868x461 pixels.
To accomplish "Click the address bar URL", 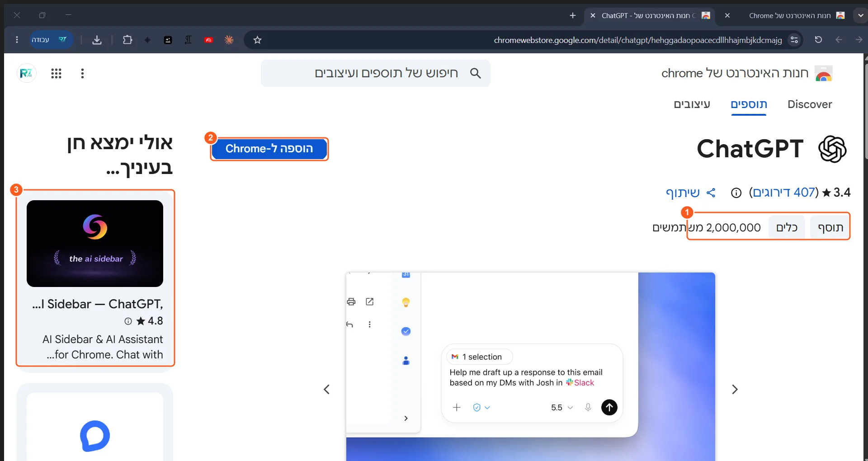I will [638, 40].
